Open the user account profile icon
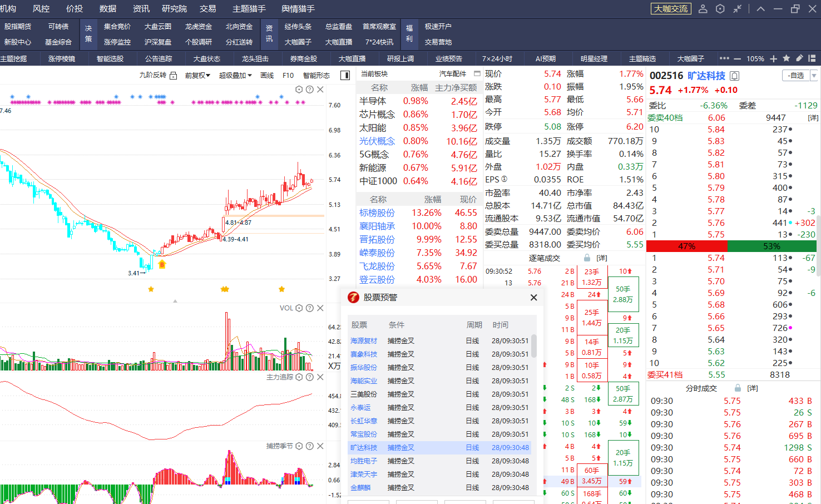The width and height of the screenshot is (821, 504). point(703,9)
